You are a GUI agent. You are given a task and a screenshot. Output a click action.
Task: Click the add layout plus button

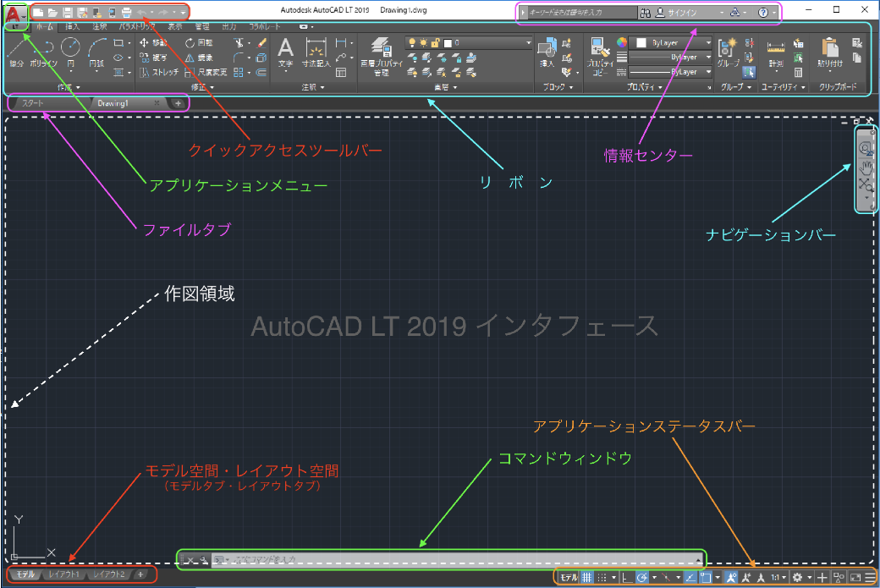(140, 574)
